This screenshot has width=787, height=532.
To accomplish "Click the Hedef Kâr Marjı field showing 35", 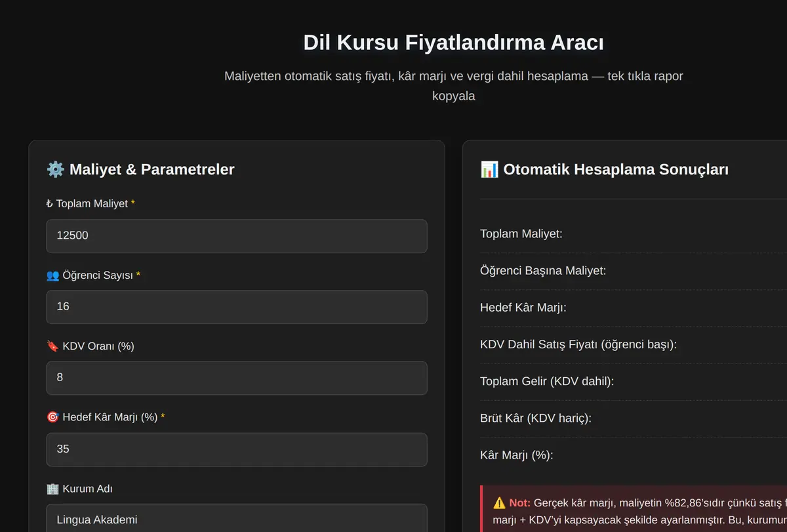I will pyautogui.click(x=237, y=449).
